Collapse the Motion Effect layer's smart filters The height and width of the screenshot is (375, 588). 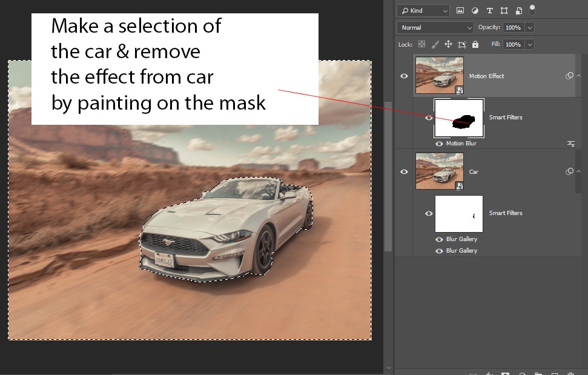[x=578, y=76]
